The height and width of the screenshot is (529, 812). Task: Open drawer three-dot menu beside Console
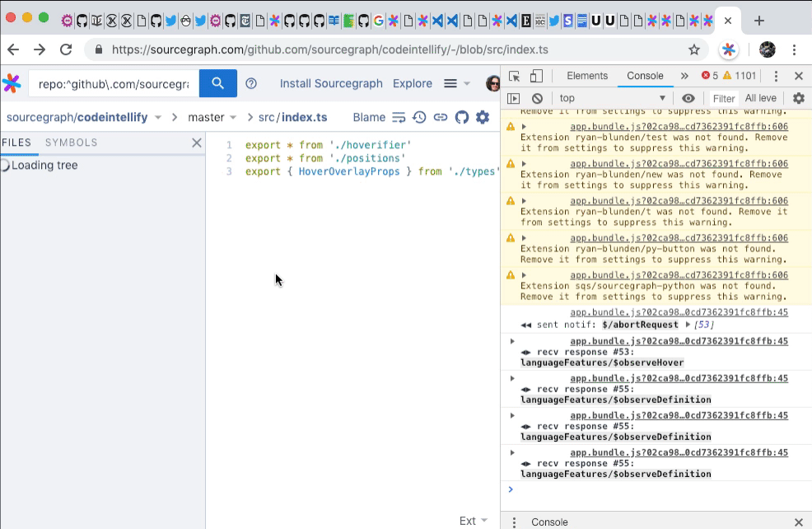(x=514, y=522)
